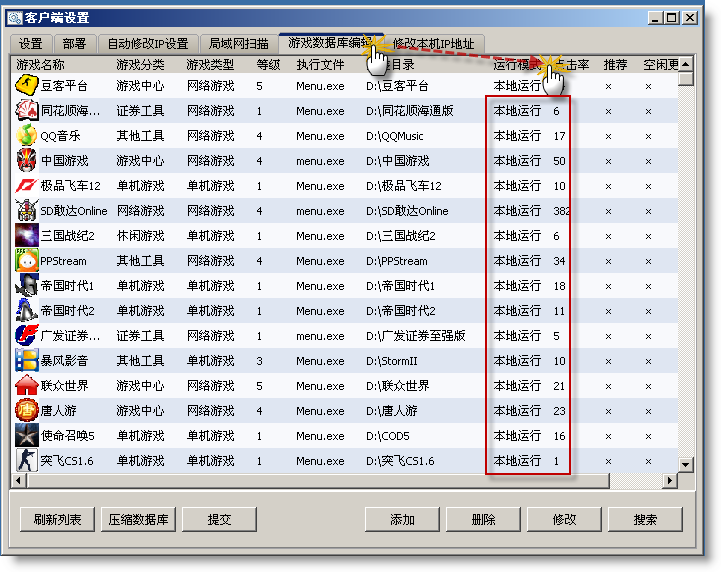Select the 联众世界 house icon
This screenshot has height=572, width=721.
26,385
